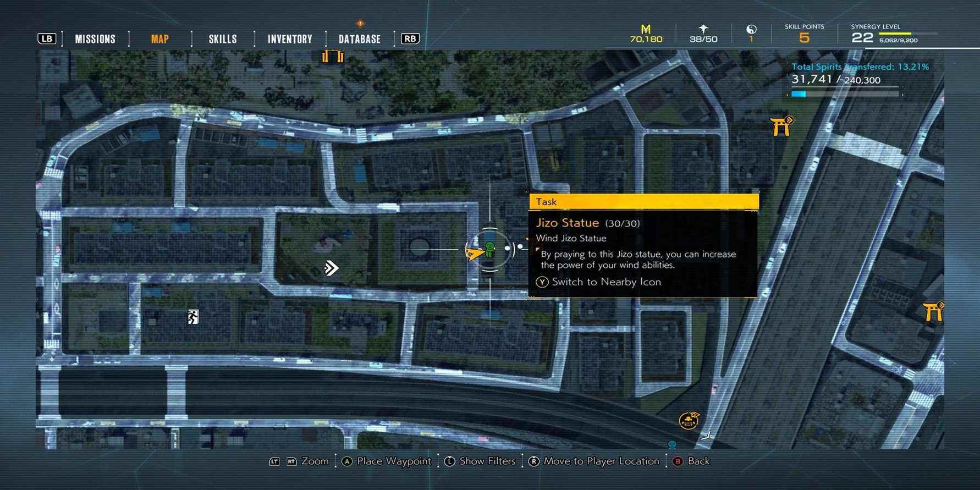980x490 pixels.
Task: Click the Jizo statue description text
Action: click(x=638, y=260)
